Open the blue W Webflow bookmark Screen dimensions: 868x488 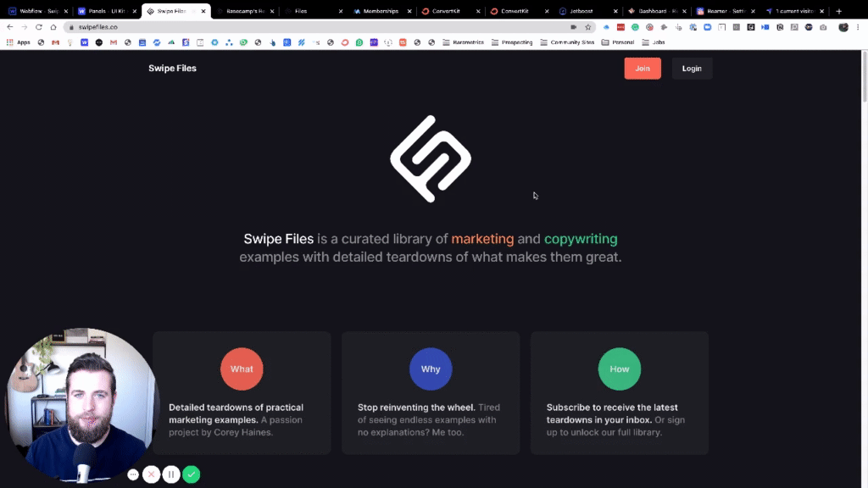[x=84, y=42]
